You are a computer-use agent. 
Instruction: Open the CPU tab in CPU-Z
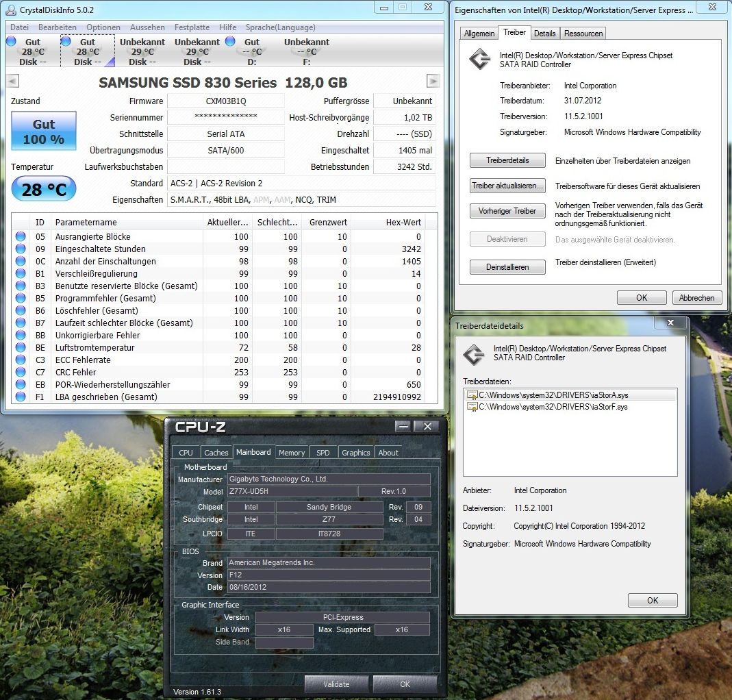(x=186, y=452)
